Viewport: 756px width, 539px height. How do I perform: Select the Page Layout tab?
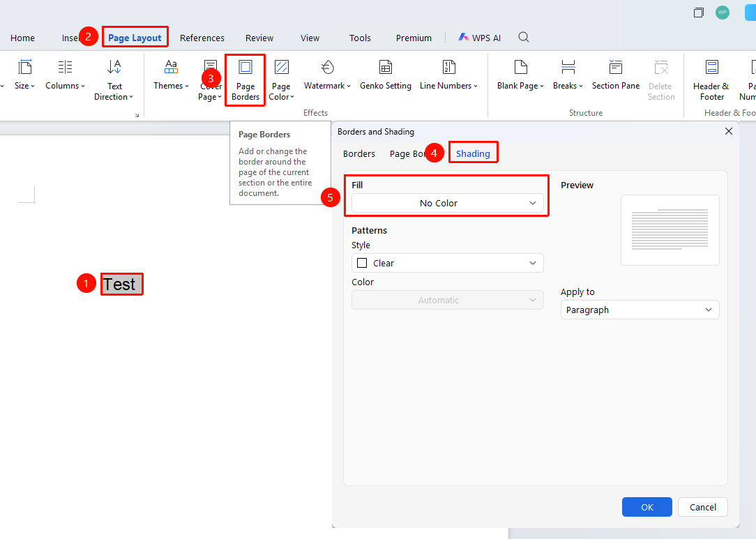(x=135, y=38)
